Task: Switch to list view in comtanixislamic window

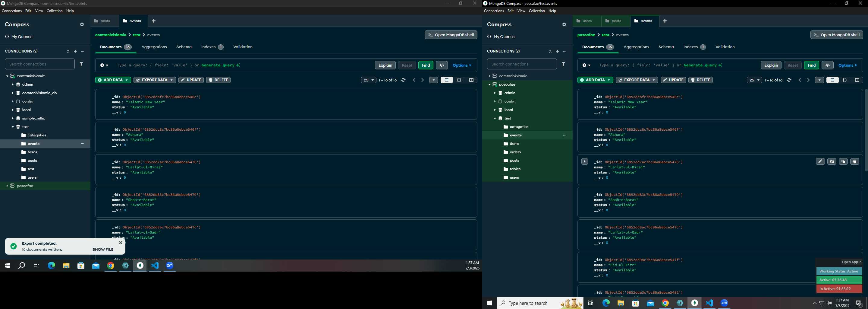Action: pos(446,80)
